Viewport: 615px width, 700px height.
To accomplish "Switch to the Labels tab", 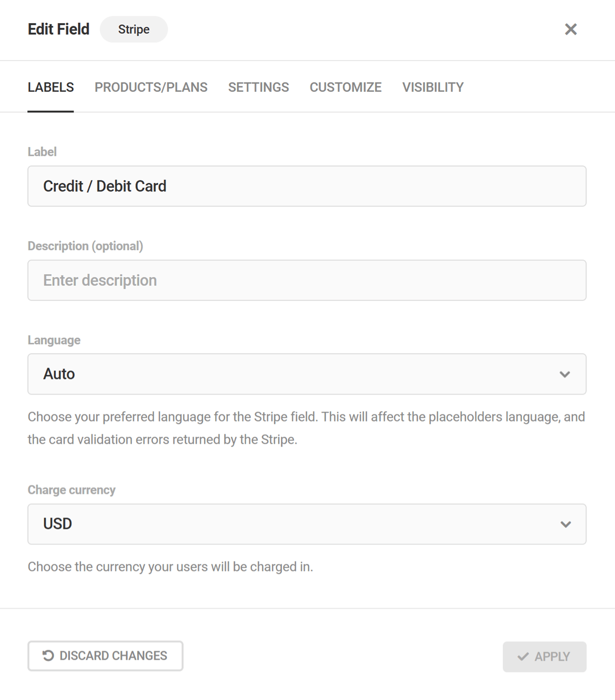I will pos(50,87).
